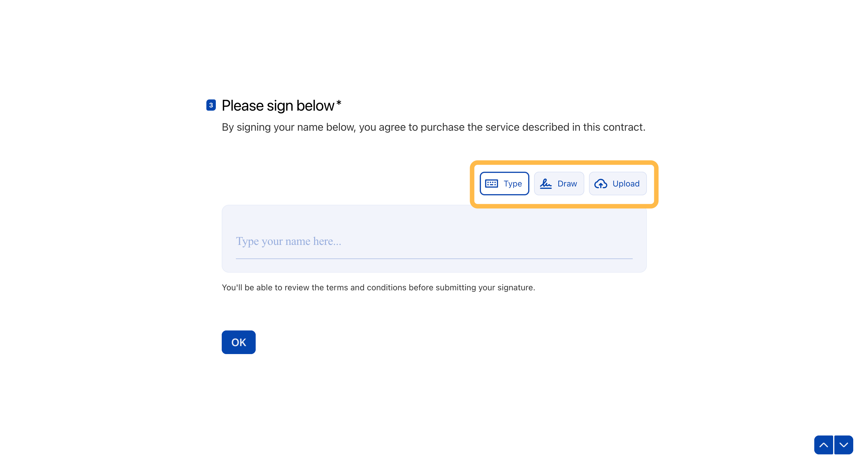868x465 pixels.
Task: Click the cloud upload icon
Action: 601,184
